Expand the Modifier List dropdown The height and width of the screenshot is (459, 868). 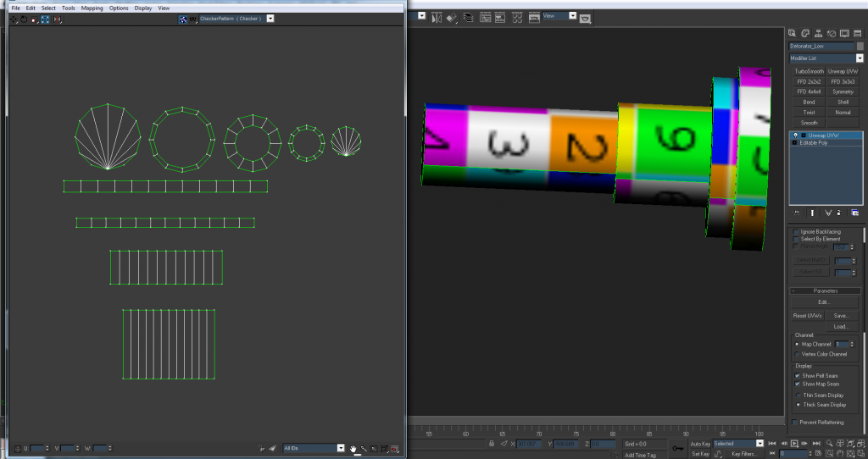pyautogui.click(x=860, y=58)
